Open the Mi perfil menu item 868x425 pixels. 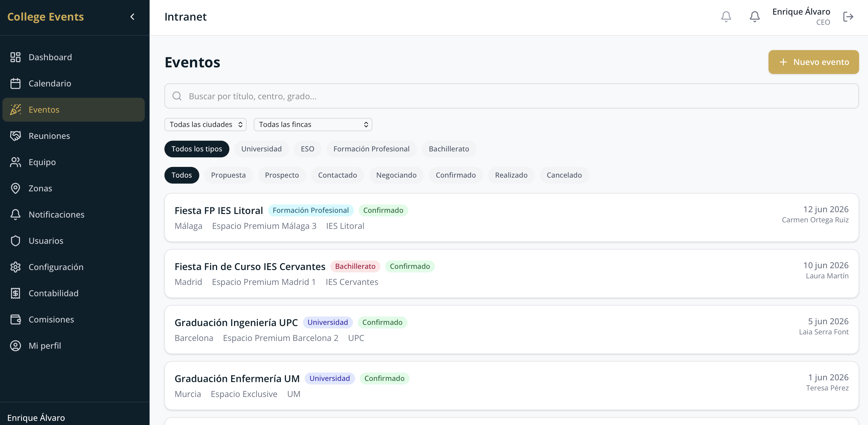click(x=45, y=346)
